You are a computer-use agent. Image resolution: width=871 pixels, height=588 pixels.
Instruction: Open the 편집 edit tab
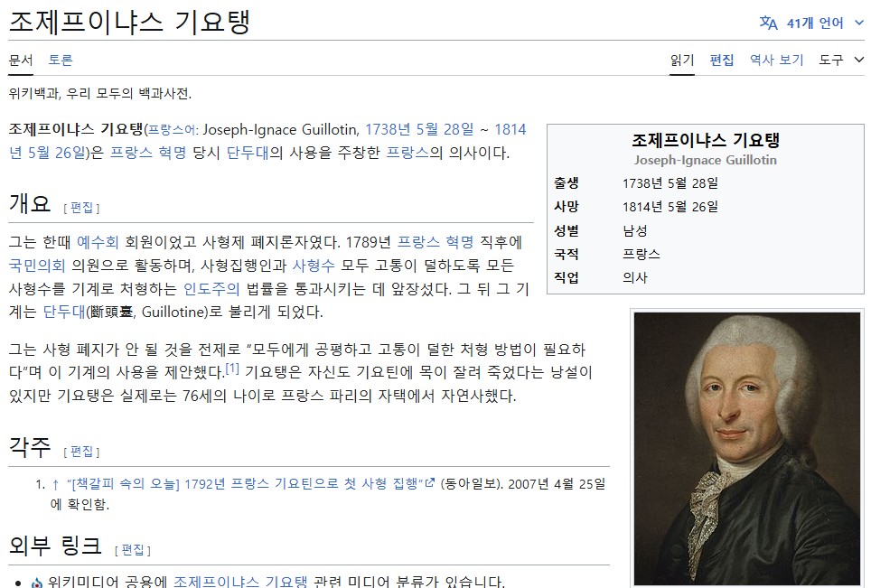(722, 60)
